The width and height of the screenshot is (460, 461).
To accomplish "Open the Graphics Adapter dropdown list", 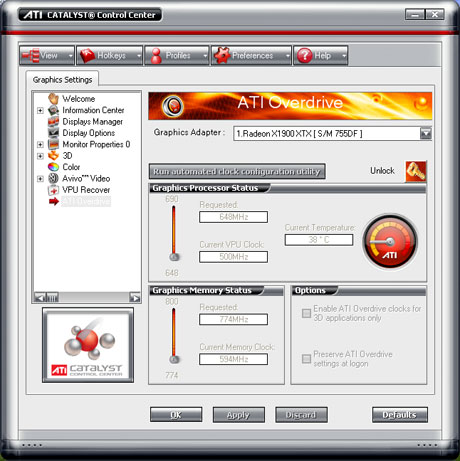I will coord(426,134).
